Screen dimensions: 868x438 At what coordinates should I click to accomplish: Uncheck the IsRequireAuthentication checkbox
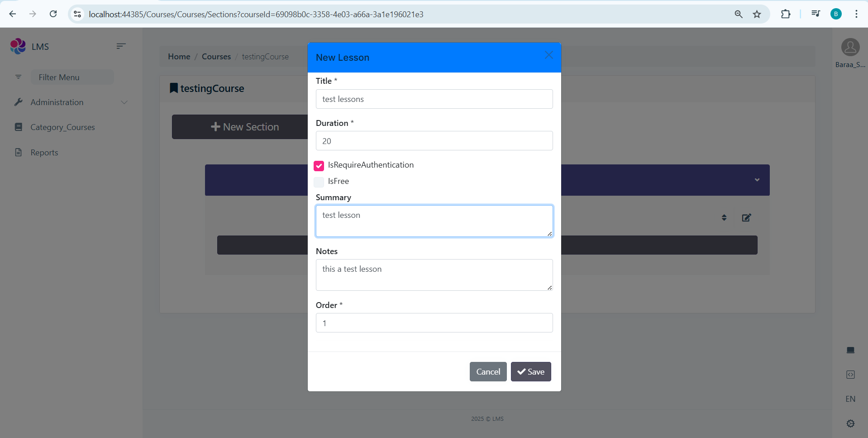click(x=319, y=166)
